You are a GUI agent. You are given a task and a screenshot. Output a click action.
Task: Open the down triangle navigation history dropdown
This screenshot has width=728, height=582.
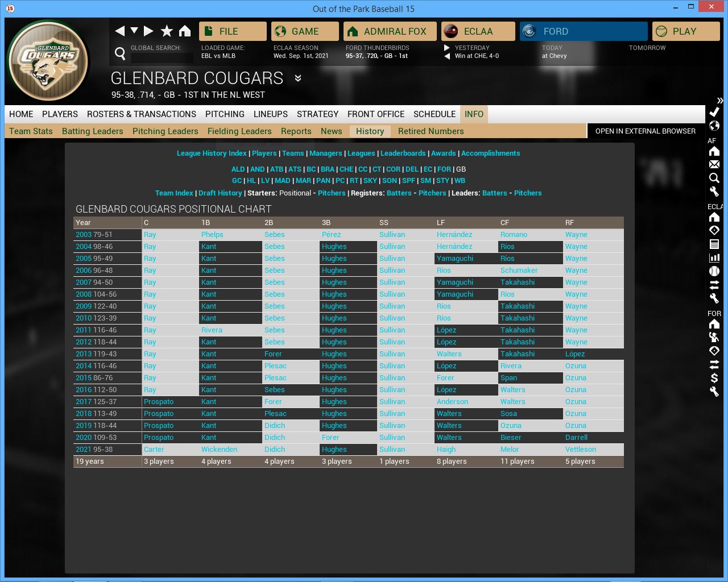click(x=134, y=31)
